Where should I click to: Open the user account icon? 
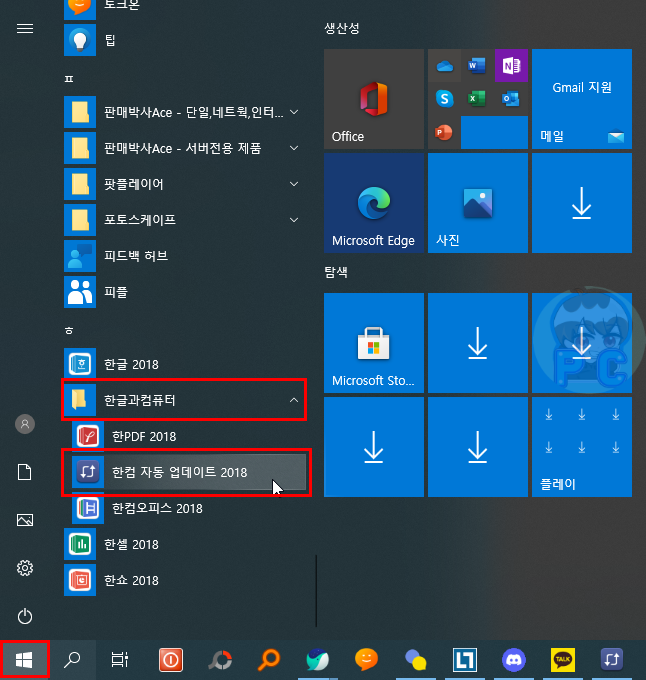pos(25,424)
